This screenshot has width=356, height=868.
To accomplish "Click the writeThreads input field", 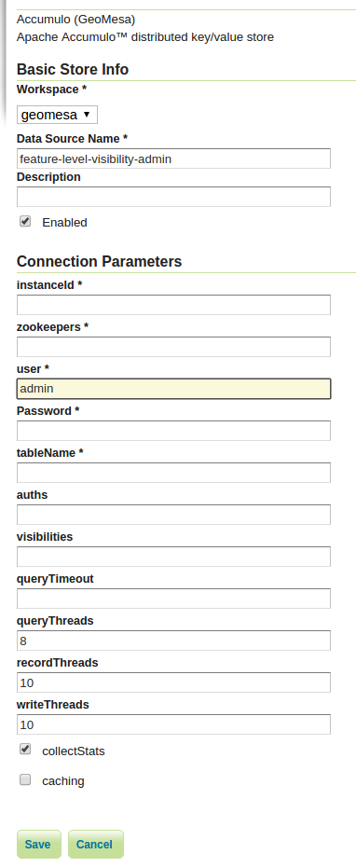I will click(x=174, y=724).
